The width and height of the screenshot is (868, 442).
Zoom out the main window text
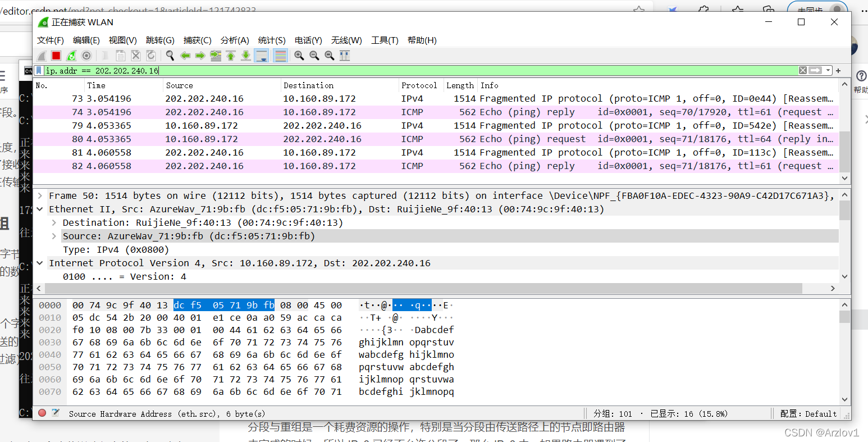click(314, 56)
